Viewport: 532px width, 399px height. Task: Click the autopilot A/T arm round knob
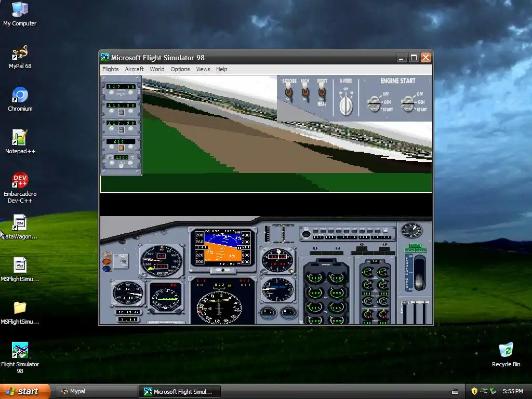(x=306, y=234)
